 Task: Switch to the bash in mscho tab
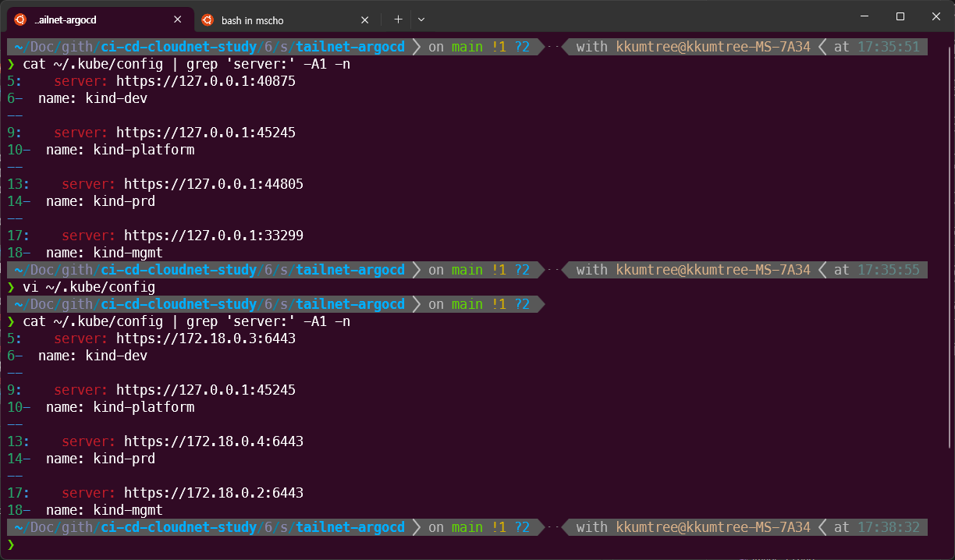(x=286, y=19)
